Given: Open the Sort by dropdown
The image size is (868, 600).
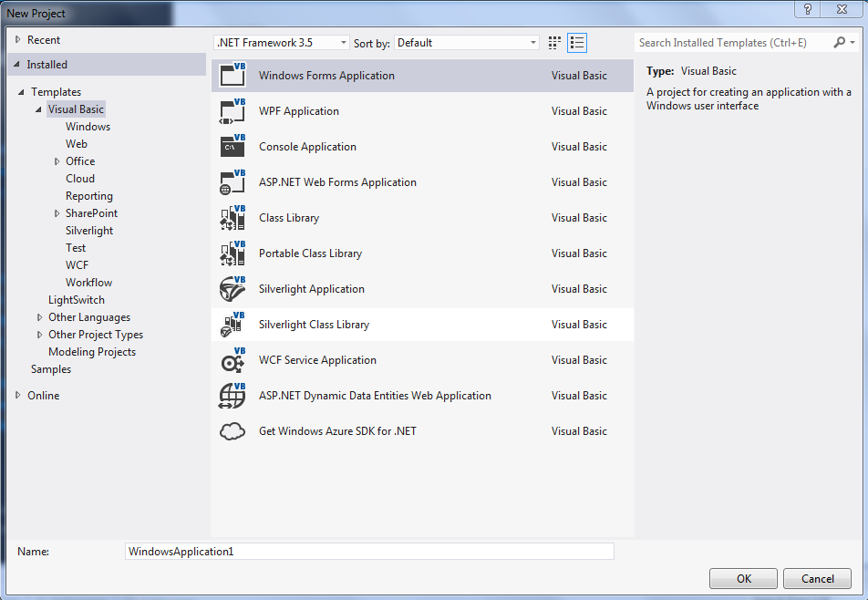Looking at the screenshot, I should 467,43.
